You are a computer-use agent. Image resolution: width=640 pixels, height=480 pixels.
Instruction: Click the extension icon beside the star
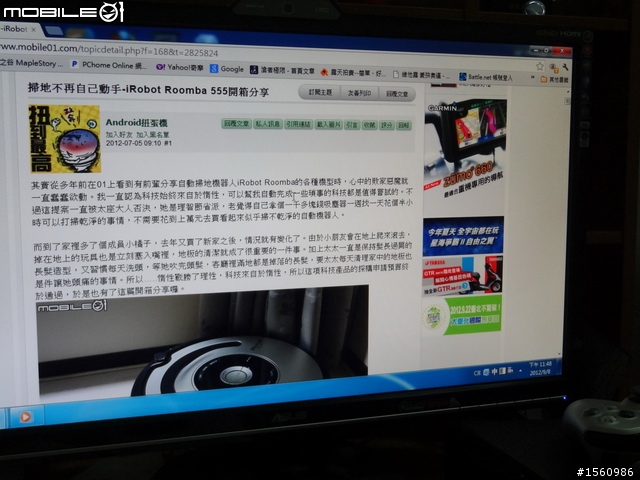click(x=553, y=67)
